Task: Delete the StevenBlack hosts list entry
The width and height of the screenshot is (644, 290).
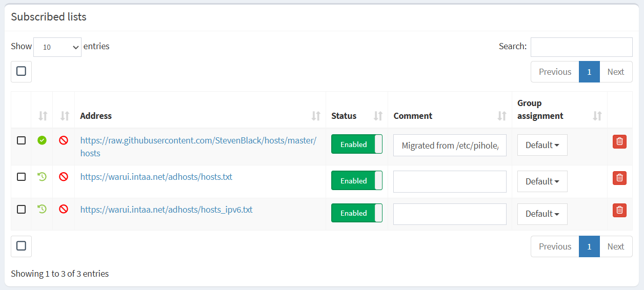Action: [619, 141]
